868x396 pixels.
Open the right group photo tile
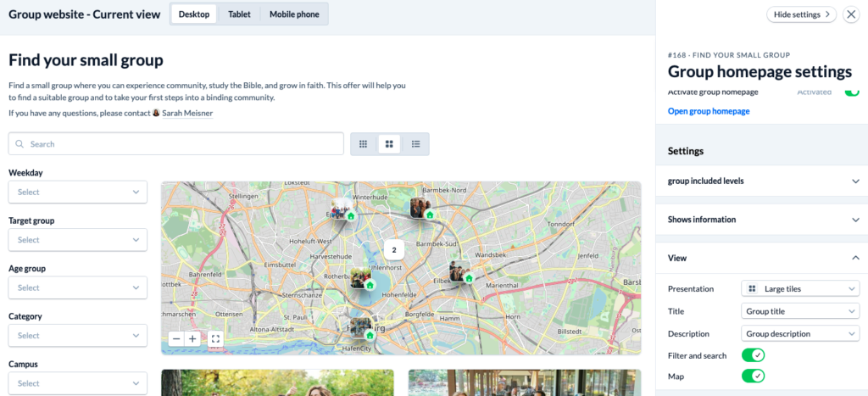[x=525, y=382]
